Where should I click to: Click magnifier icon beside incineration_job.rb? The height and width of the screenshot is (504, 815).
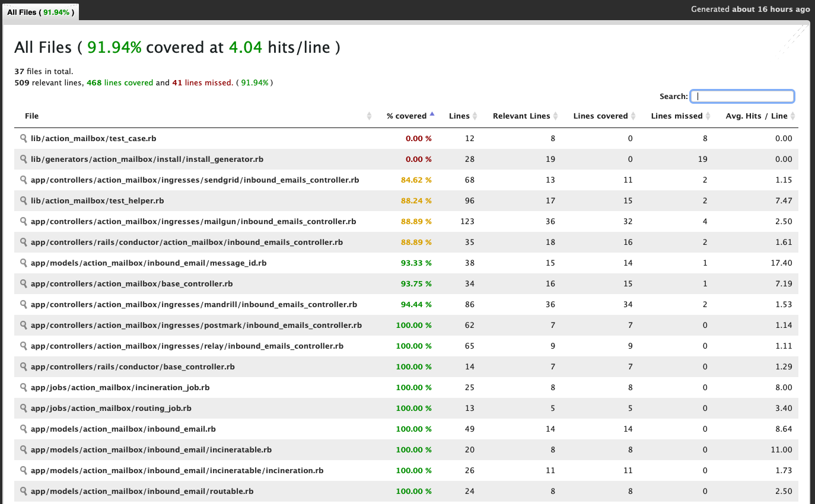(24, 387)
